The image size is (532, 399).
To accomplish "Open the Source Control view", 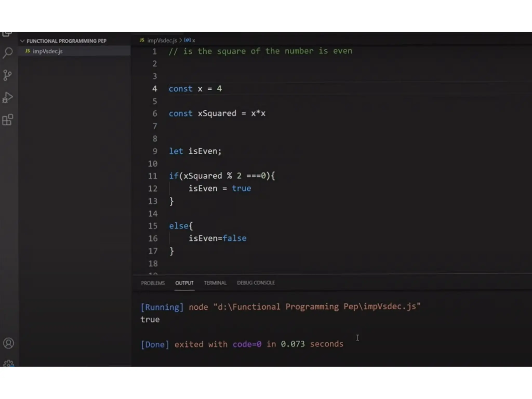I will [x=8, y=75].
